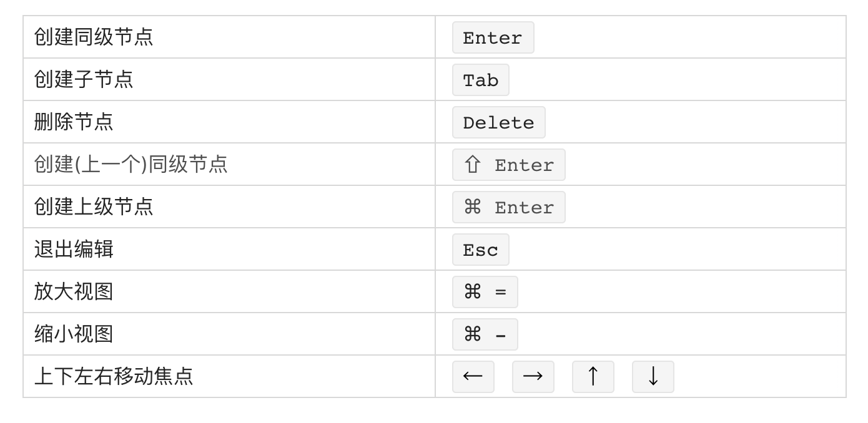
Task: Select the 放大视图 row label
Action: coord(74,291)
